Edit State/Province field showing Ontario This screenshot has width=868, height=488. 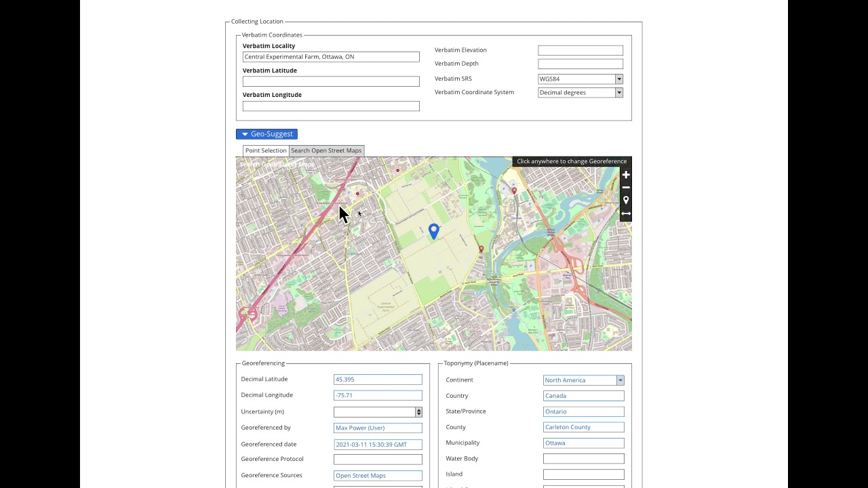[583, 411]
